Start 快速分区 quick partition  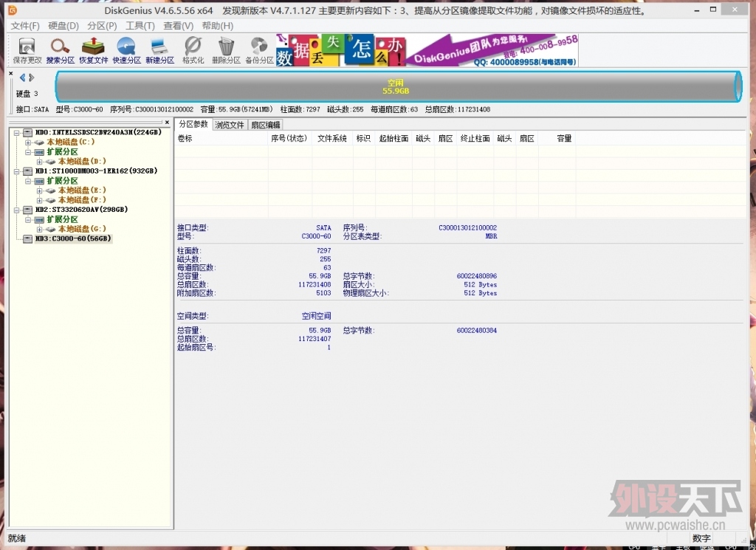tap(126, 50)
